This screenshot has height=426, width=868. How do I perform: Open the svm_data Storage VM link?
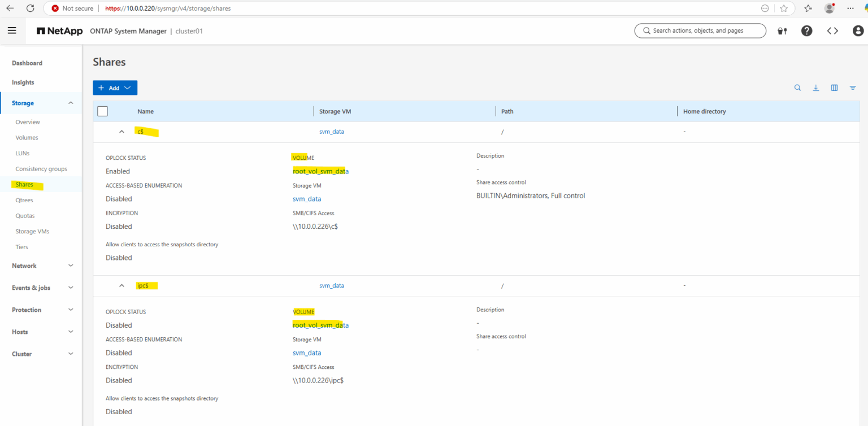click(x=332, y=131)
